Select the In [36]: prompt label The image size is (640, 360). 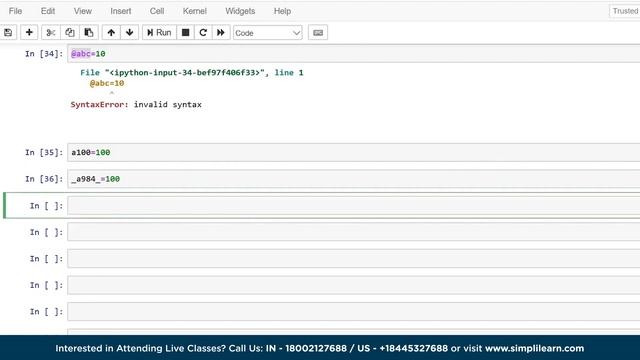click(x=44, y=179)
